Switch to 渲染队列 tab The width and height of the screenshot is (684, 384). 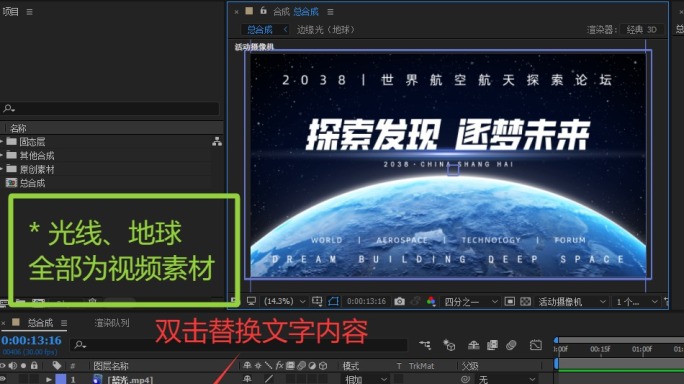112,323
